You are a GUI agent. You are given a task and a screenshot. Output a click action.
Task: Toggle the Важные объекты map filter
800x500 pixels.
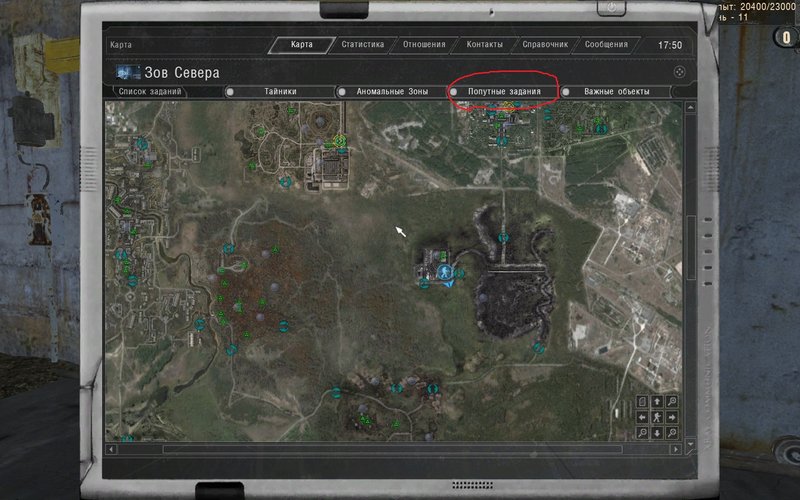(x=617, y=92)
